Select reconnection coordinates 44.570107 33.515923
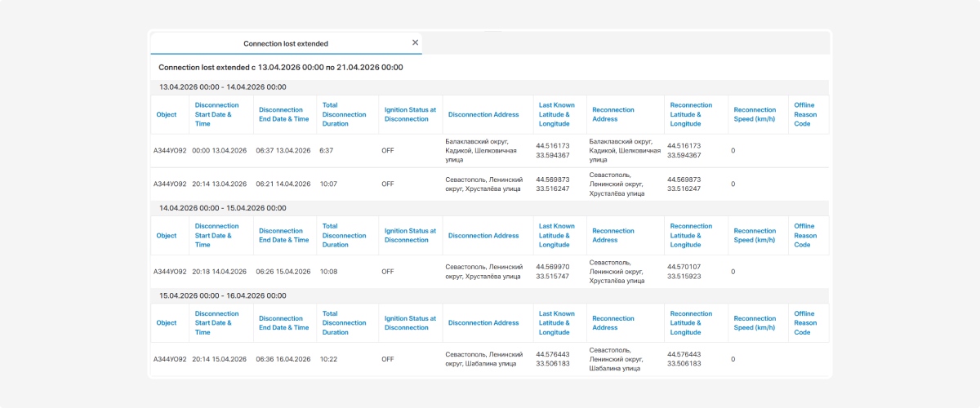Image resolution: width=980 pixels, height=408 pixels. click(684, 272)
